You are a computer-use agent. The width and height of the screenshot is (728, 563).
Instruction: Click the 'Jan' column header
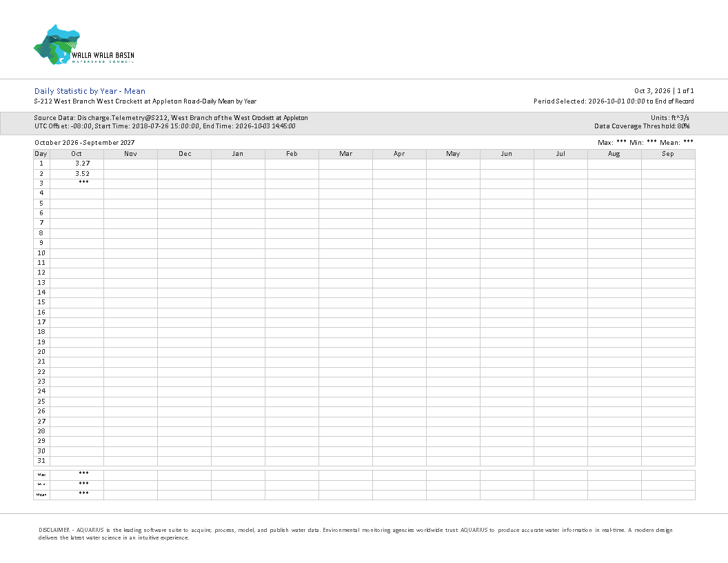[238, 154]
